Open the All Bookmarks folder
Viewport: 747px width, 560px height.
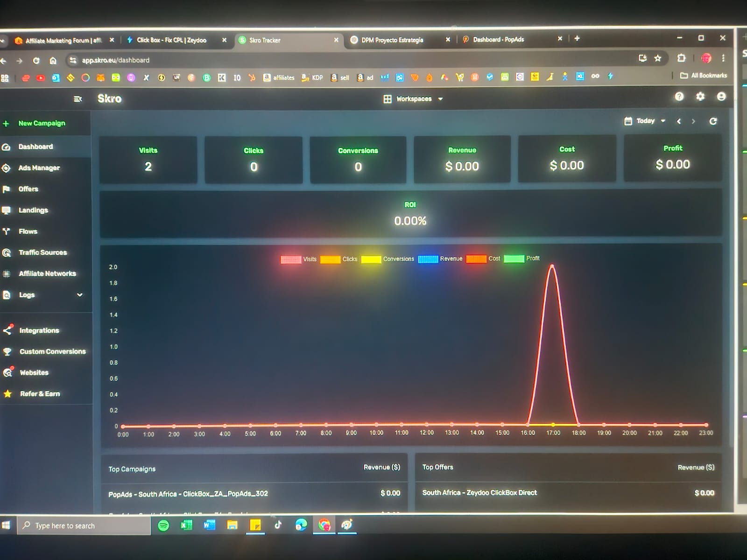(704, 75)
